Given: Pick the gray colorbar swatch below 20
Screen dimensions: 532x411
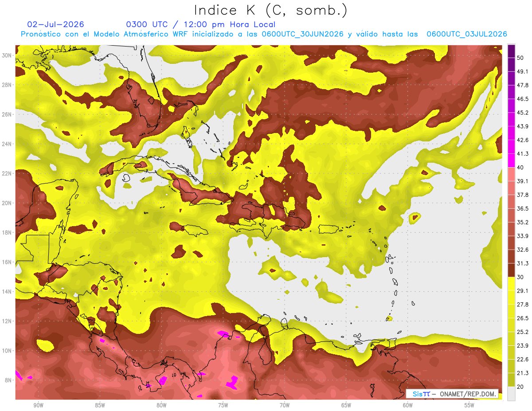Looking at the screenshot, I should click(x=511, y=394).
